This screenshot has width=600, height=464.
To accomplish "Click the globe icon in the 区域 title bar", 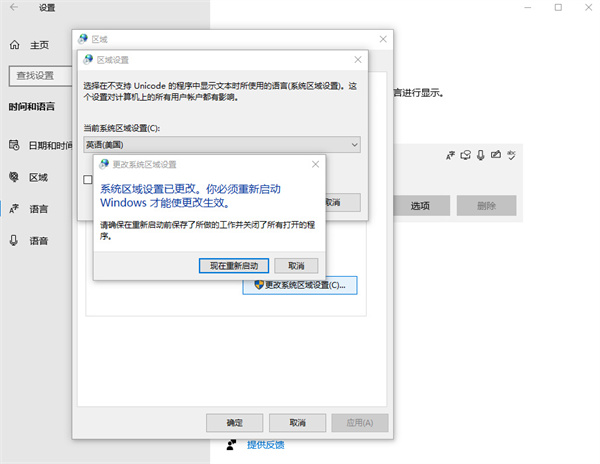I will click(x=83, y=39).
